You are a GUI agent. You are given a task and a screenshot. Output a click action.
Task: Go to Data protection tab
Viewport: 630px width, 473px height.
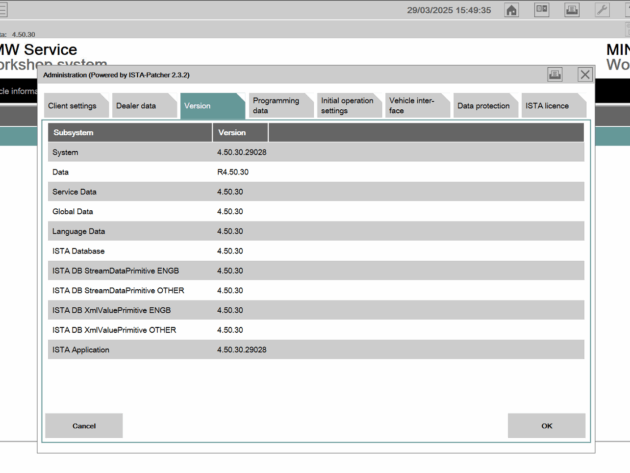[486, 106]
